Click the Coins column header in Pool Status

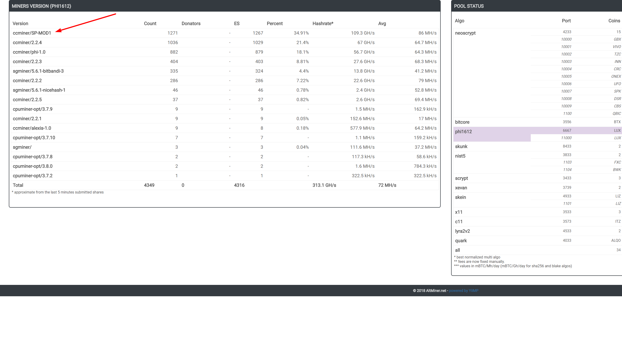coord(614,21)
